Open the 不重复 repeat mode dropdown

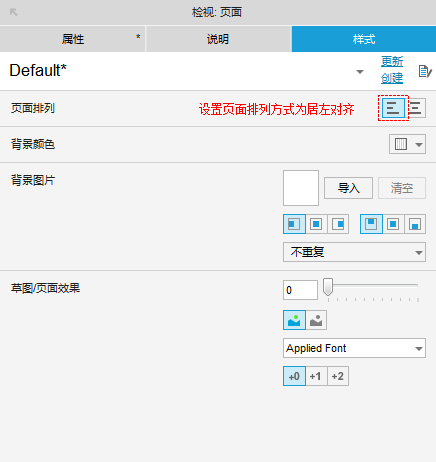click(354, 252)
